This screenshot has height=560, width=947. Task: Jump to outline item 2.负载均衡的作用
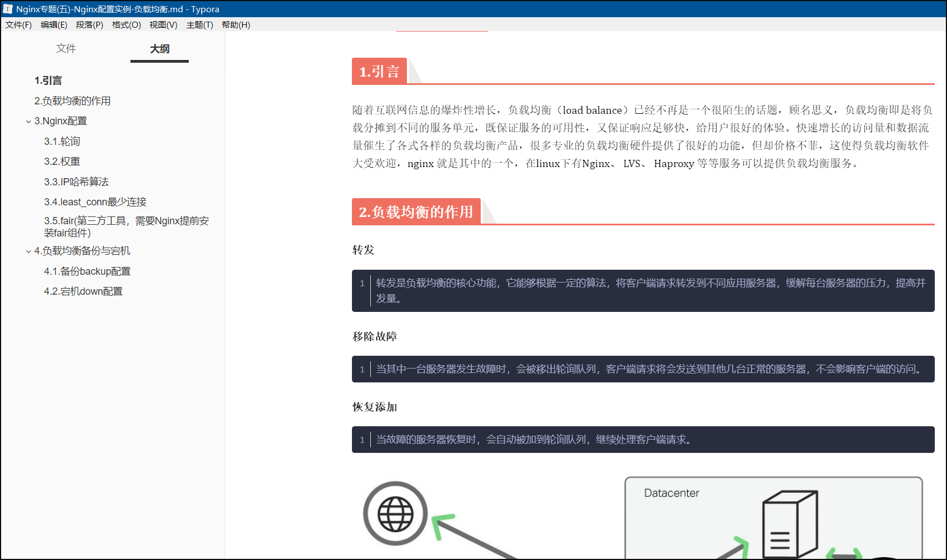point(73,101)
